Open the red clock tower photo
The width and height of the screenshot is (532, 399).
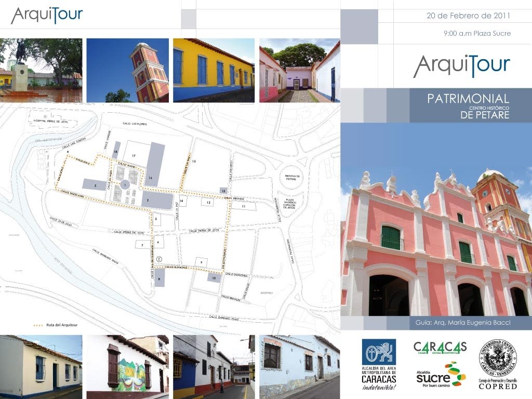click(128, 70)
